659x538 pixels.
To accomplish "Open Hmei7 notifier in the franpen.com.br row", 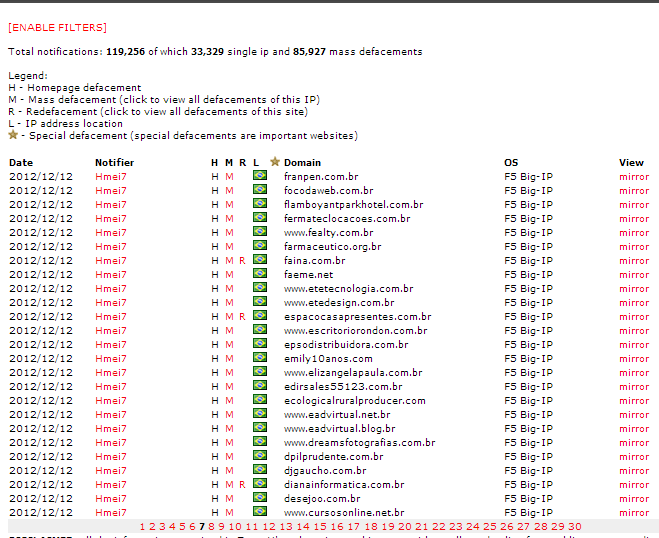I will pyautogui.click(x=111, y=177).
